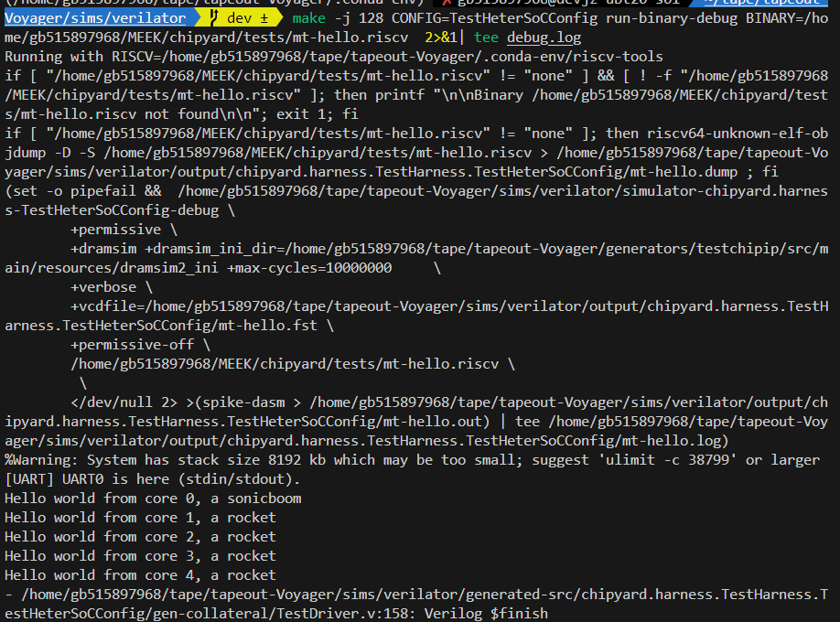
Task: Click the '+dramsim' flag text
Action: click(102, 249)
